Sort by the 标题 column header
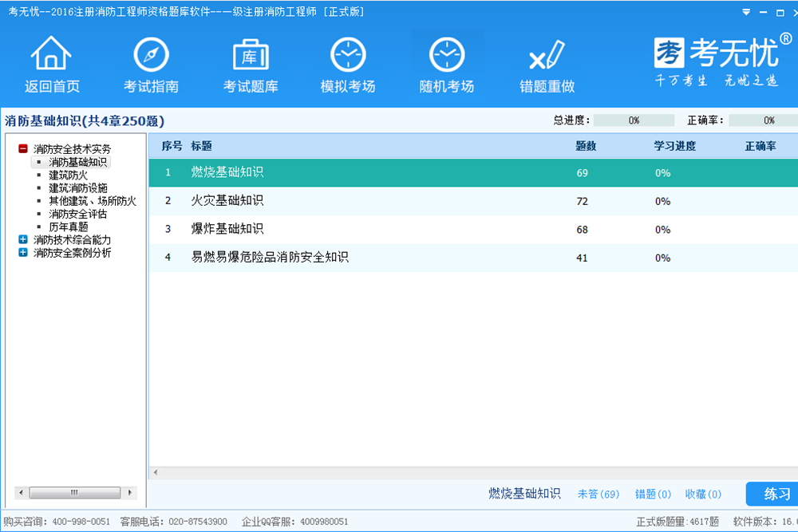This screenshot has width=798, height=532. pos(201,146)
